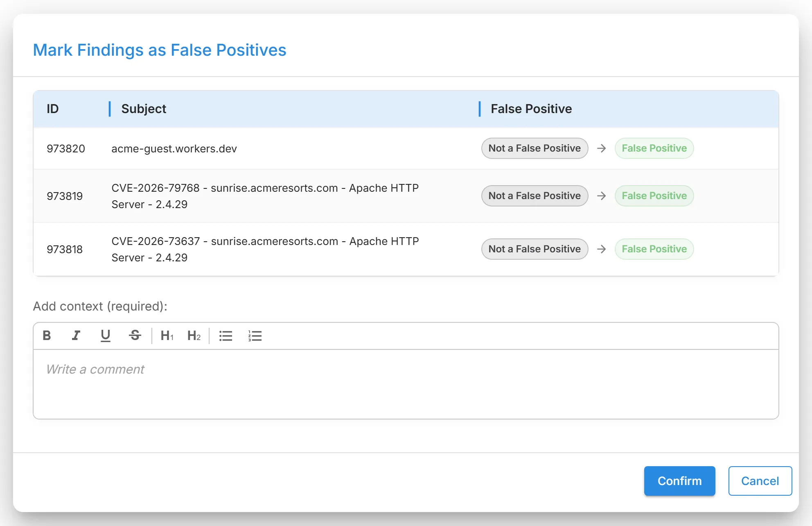Apply strikethrough formatting
Screen dimensions: 812x526
point(135,336)
